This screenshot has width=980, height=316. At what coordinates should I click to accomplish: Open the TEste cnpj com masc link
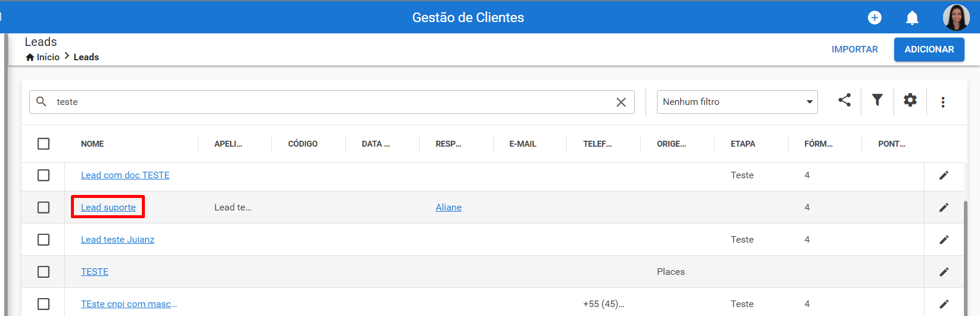click(129, 304)
